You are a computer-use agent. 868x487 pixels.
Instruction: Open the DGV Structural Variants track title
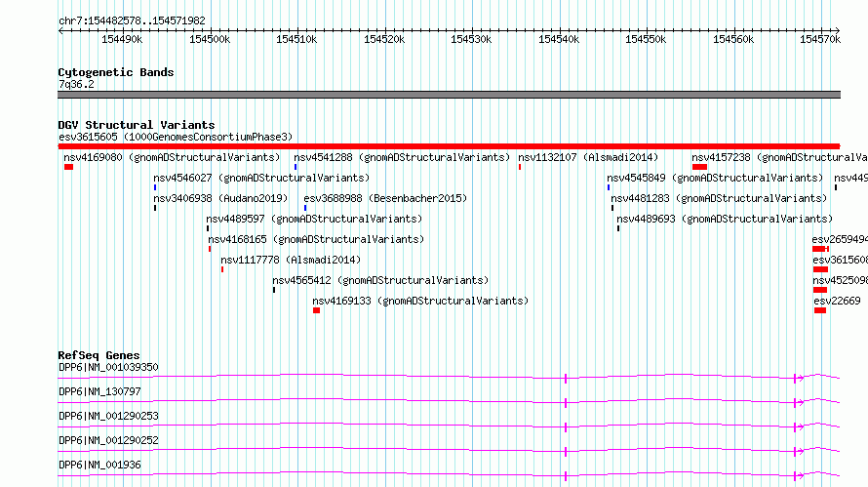(137, 125)
